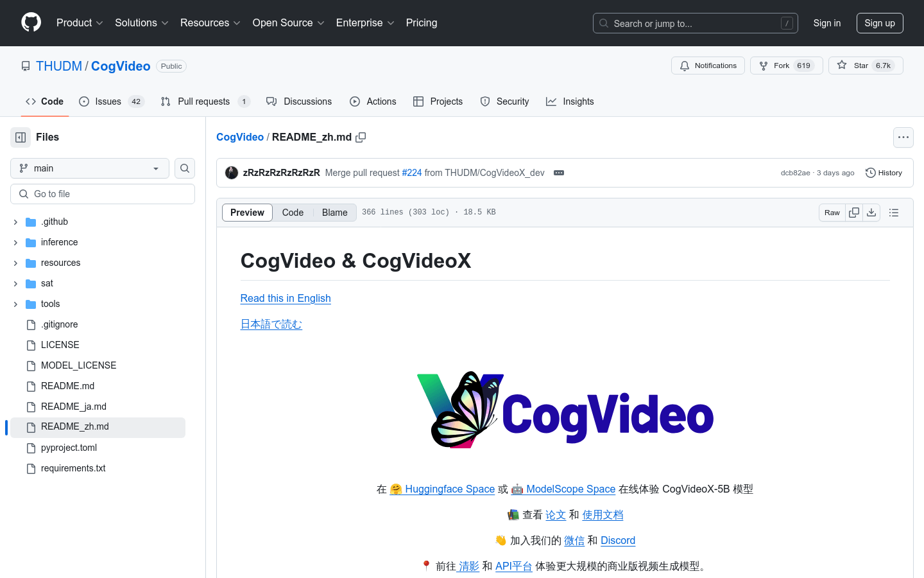Open the document outline list

[x=894, y=213]
